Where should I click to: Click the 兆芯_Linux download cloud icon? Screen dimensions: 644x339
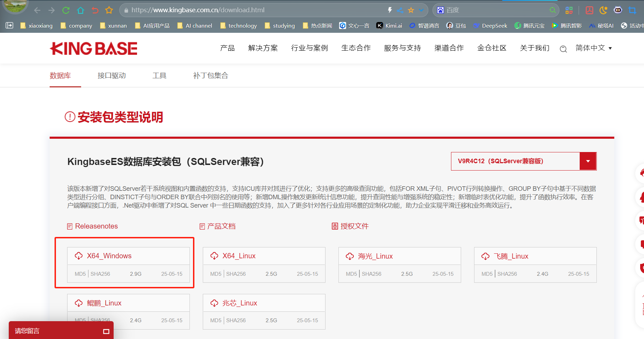click(x=214, y=303)
